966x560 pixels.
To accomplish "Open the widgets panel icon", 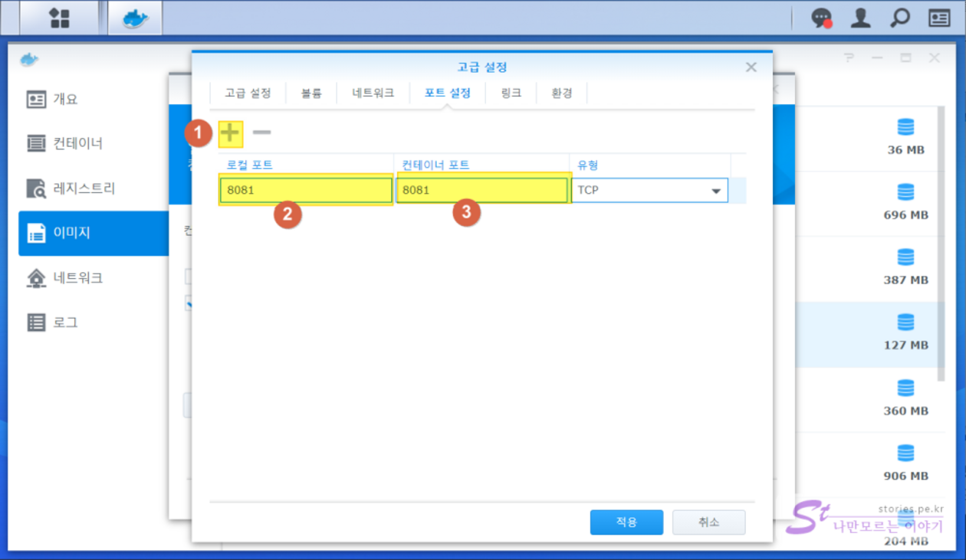I will click(939, 18).
